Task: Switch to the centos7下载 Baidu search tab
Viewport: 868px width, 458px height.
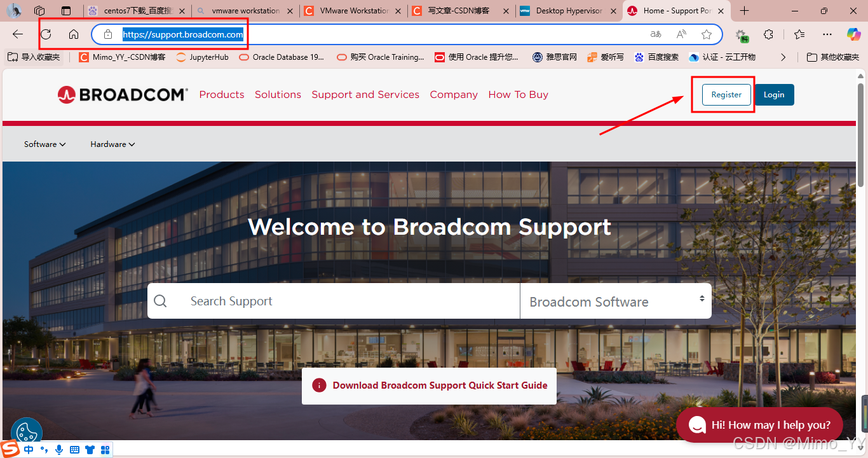Action: point(137,11)
